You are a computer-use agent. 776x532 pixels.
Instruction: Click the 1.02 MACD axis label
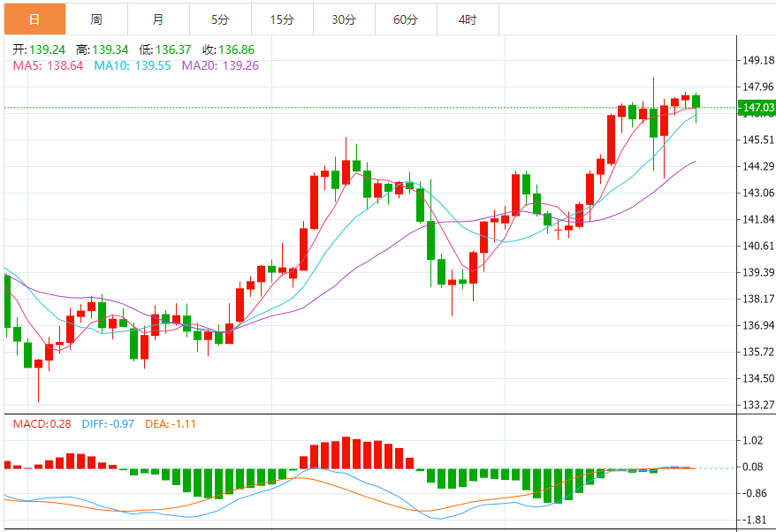pos(753,440)
